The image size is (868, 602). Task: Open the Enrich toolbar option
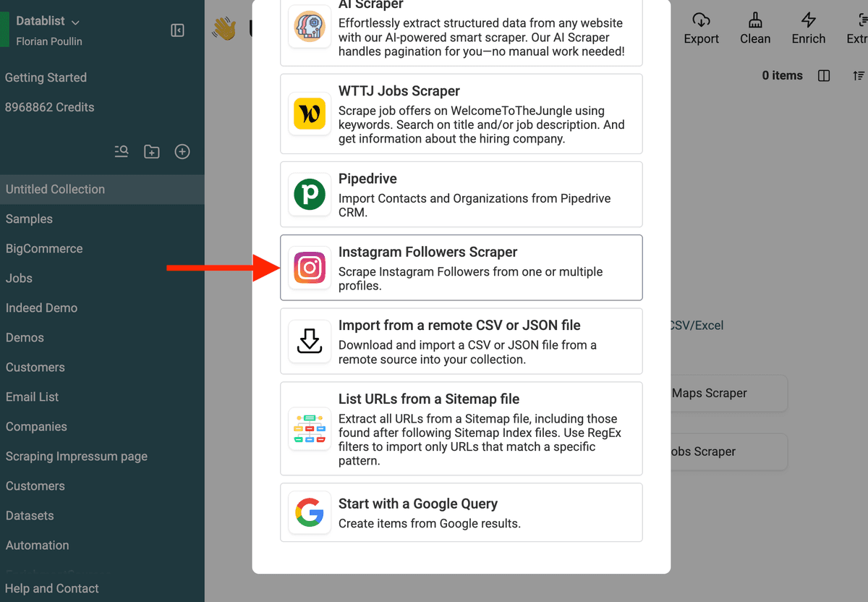click(808, 29)
